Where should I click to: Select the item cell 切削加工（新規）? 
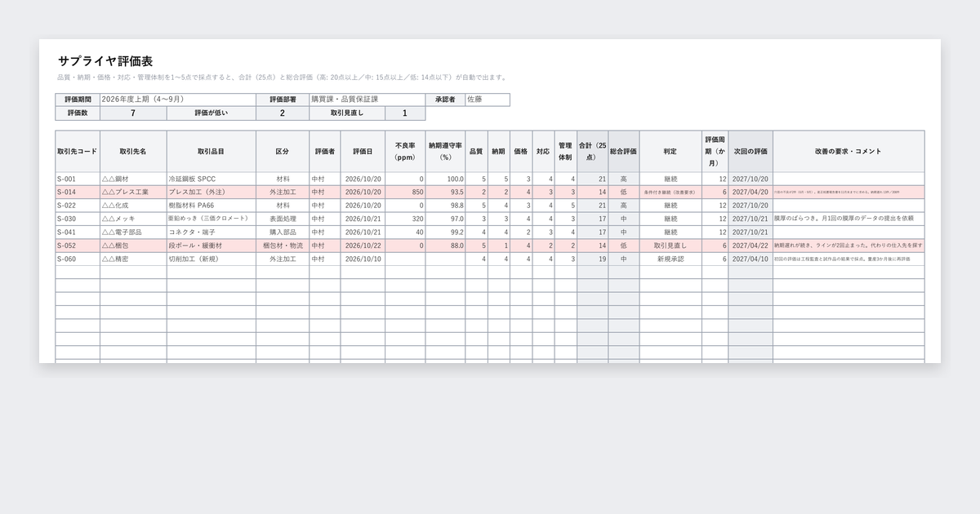(212, 259)
